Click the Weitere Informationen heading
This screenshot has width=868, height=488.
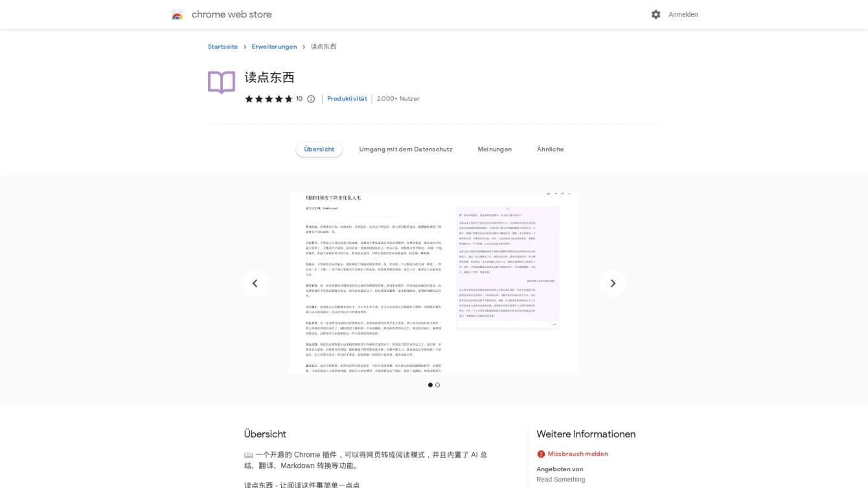586,434
